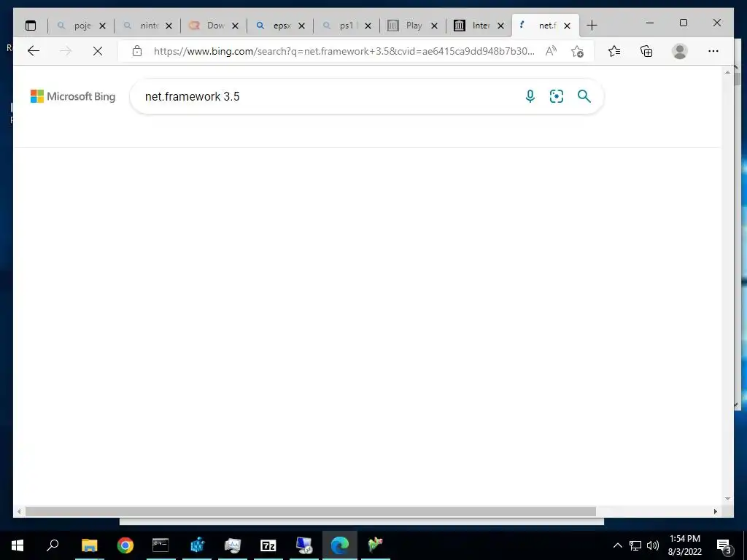Close the 'Dow' tab
The width and height of the screenshot is (747, 560).
point(235,26)
